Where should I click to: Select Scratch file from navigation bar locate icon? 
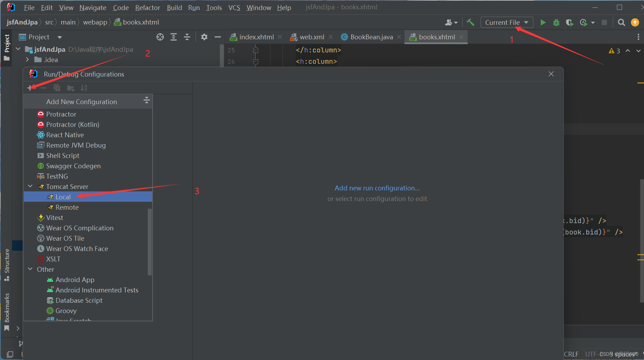tap(160, 37)
